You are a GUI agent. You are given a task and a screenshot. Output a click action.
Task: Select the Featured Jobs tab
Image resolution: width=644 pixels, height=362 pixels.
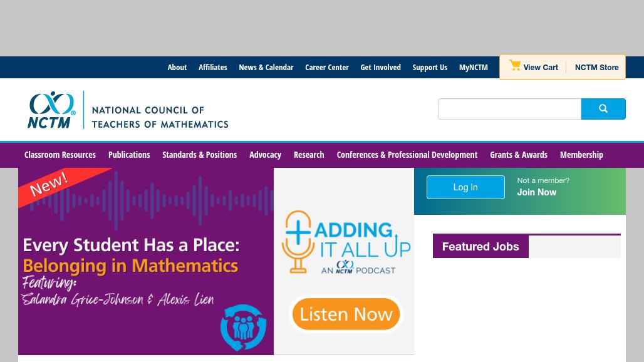[480, 247]
